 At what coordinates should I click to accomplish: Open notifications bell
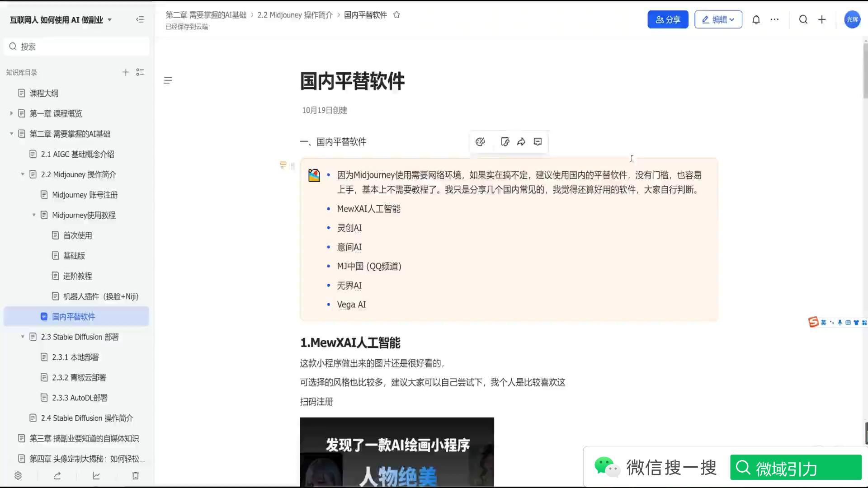point(756,19)
